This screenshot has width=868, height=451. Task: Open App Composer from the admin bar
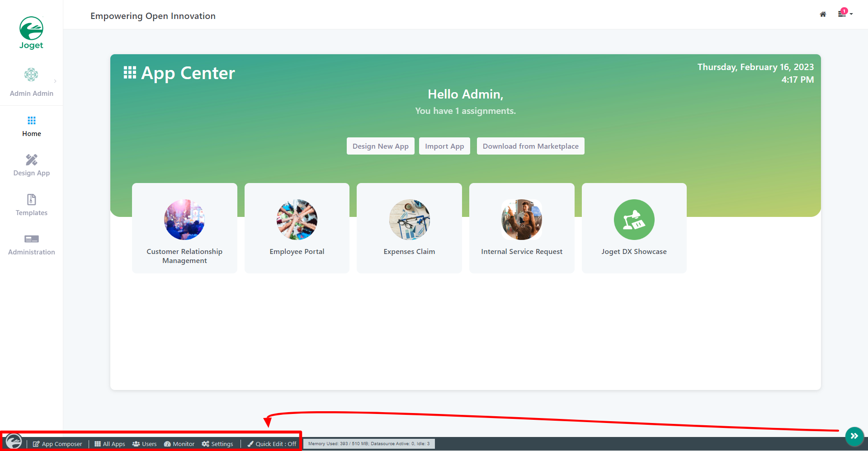click(57, 444)
